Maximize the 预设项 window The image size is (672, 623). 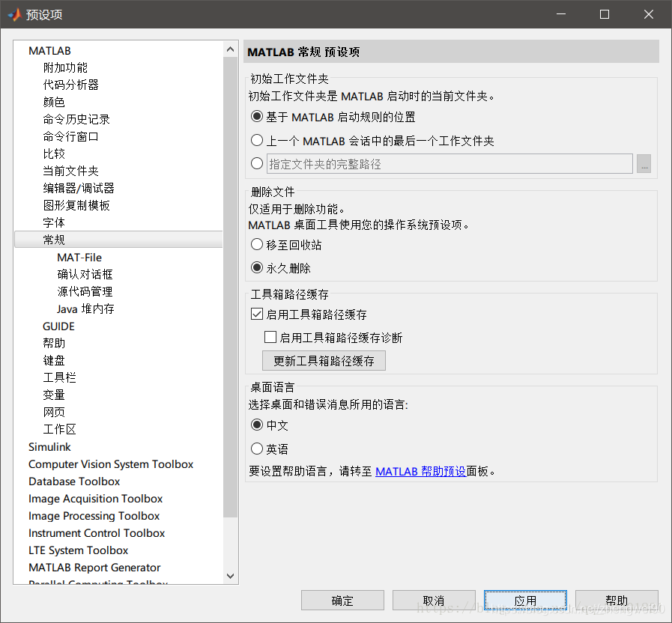[605, 14]
